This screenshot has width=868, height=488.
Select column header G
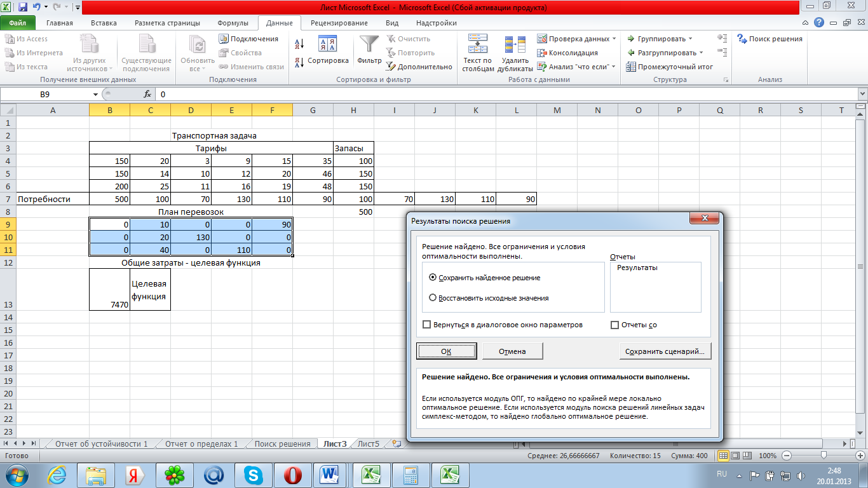313,110
